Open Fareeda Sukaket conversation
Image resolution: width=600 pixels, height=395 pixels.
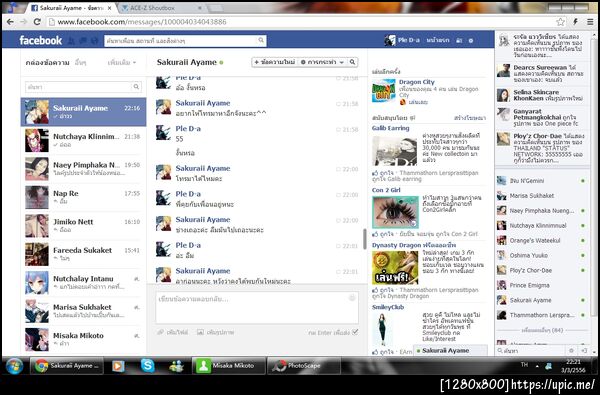[83, 254]
